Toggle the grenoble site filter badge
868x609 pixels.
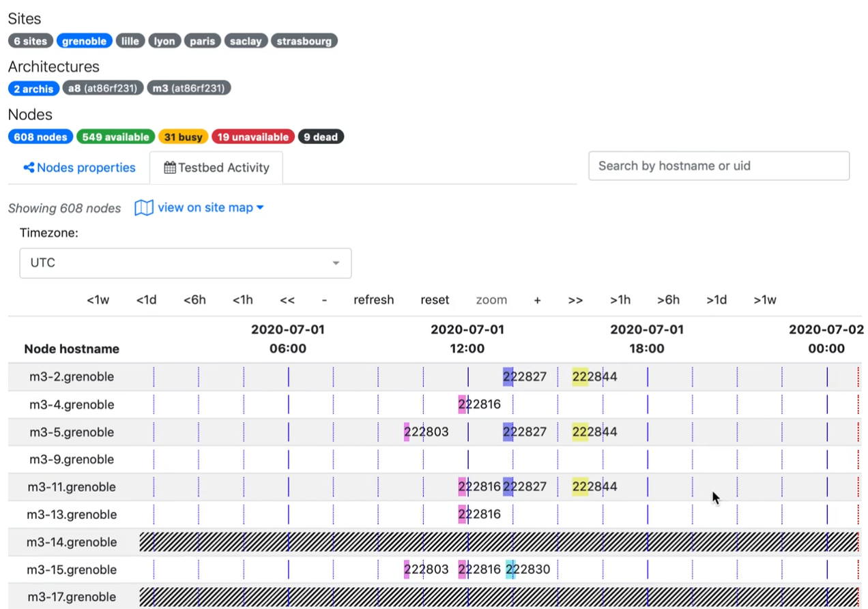84,41
